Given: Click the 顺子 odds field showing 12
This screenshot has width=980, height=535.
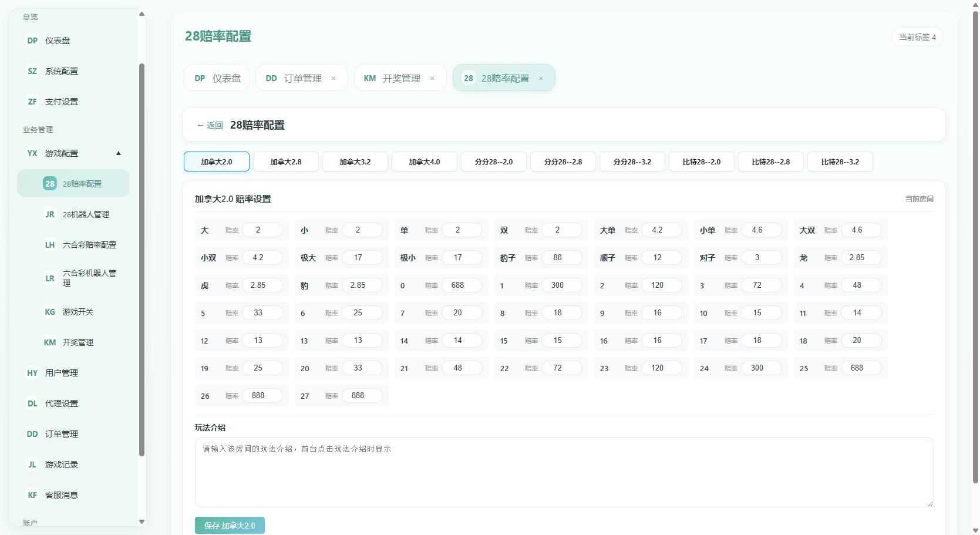Looking at the screenshot, I should point(662,257).
